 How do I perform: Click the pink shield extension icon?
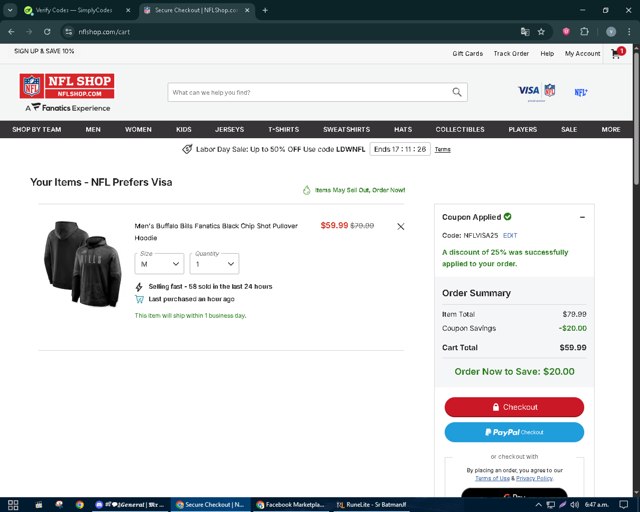click(x=566, y=32)
